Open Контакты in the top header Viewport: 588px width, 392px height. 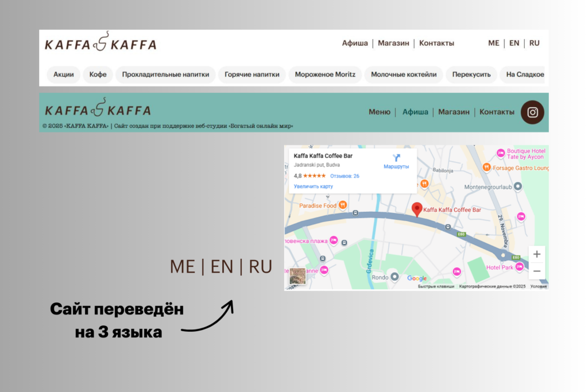[436, 43]
